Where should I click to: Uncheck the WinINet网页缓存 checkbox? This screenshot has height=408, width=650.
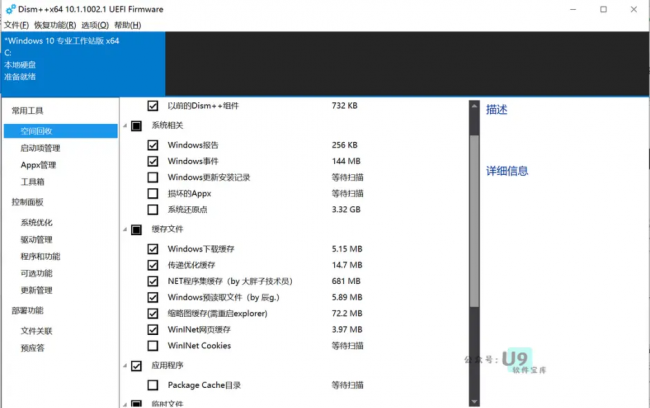click(153, 330)
